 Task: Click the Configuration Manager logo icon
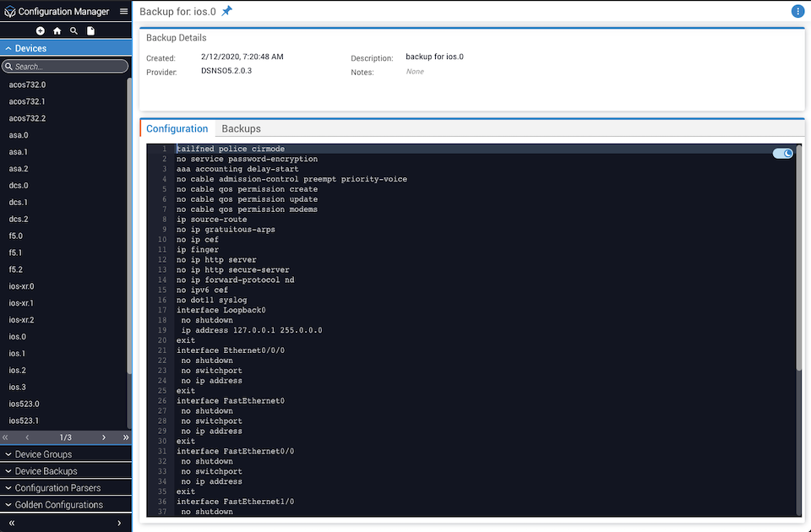pos(9,12)
